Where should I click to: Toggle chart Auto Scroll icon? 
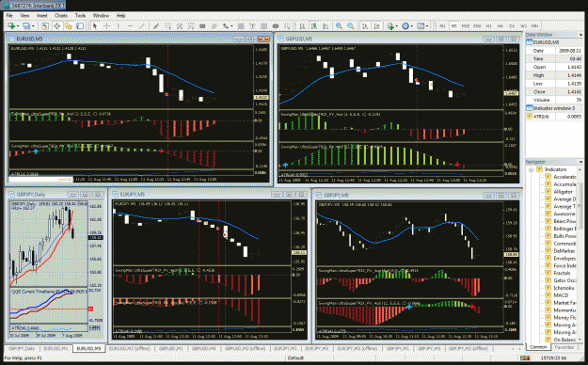point(365,26)
